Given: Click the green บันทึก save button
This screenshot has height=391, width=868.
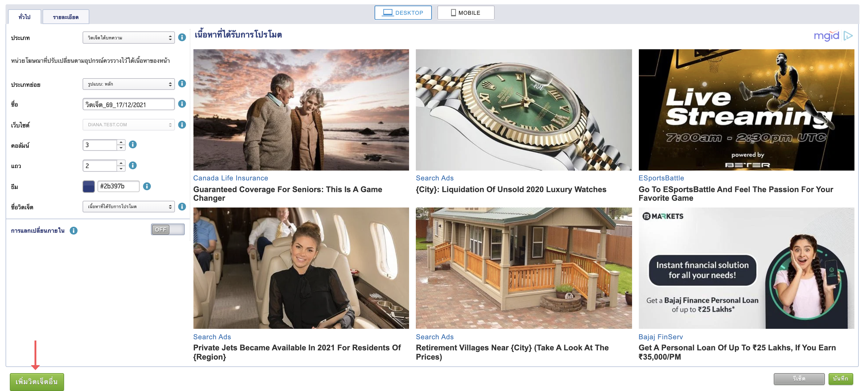Looking at the screenshot, I should click(840, 379).
